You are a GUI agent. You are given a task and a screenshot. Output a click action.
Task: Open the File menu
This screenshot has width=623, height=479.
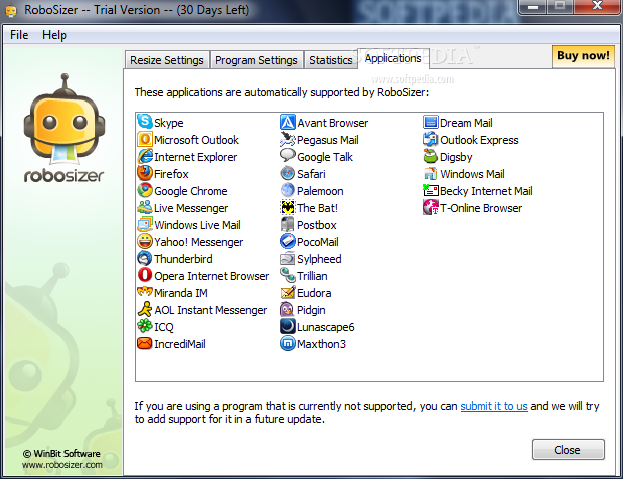pyautogui.click(x=19, y=35)
